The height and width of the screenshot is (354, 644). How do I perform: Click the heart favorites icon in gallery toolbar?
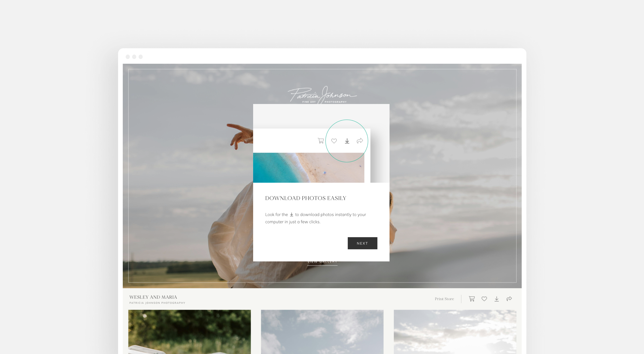pyautogui.click(x=484, y=299)
